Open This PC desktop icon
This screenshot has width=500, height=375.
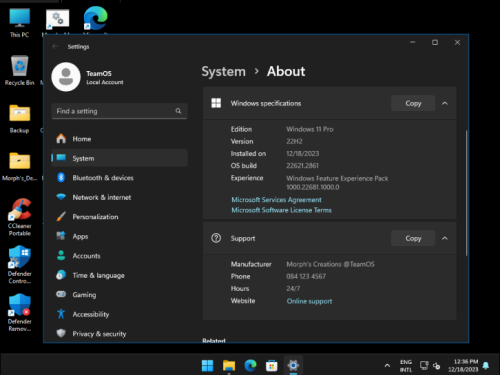(19, 23)
